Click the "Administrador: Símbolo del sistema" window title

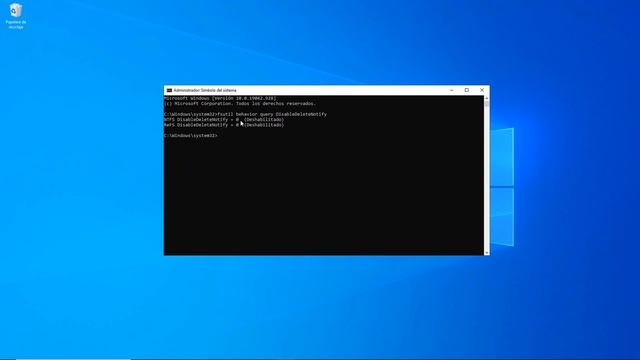(205, 90)
